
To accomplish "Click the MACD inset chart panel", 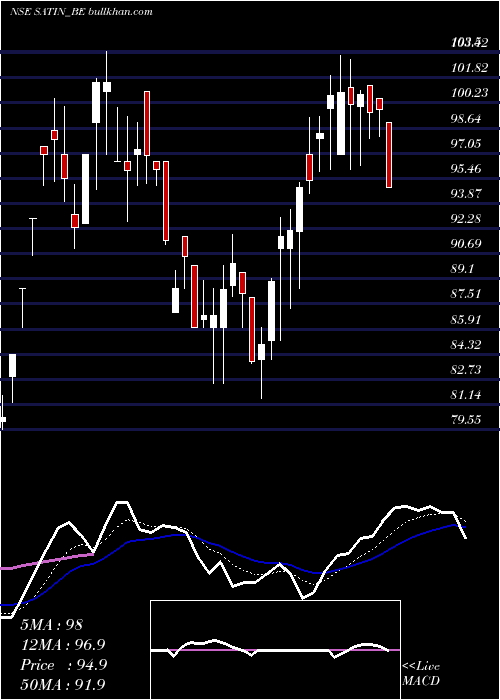I will tap(275, 650).
